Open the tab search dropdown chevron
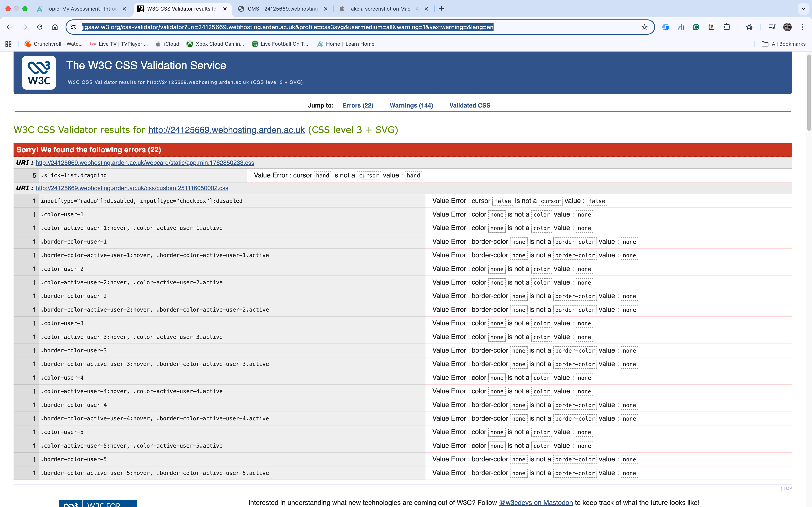This screenshot has height=507, width=812. (803, 9)
